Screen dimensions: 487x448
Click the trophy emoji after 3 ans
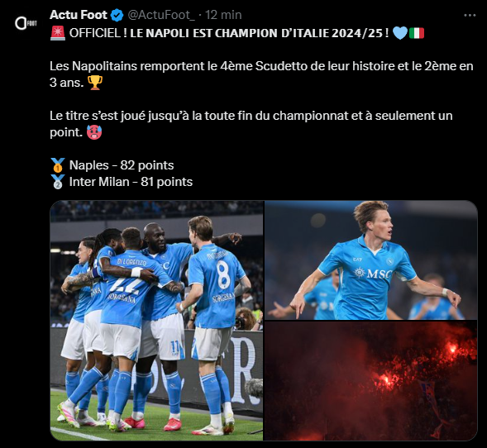95,83
